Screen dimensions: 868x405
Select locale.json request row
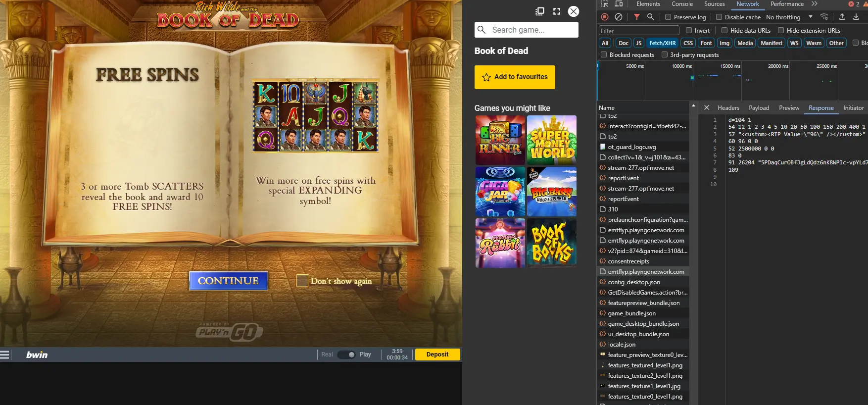pyautogui.click(x=643, y=344)
